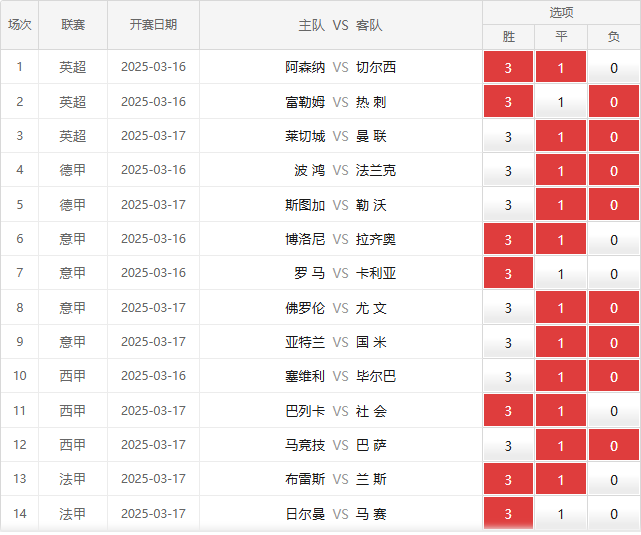Toggle loss option 0 for 波鸿 VS 法兰克
This screenshot has width=641, height=535.
click(614, 170)
